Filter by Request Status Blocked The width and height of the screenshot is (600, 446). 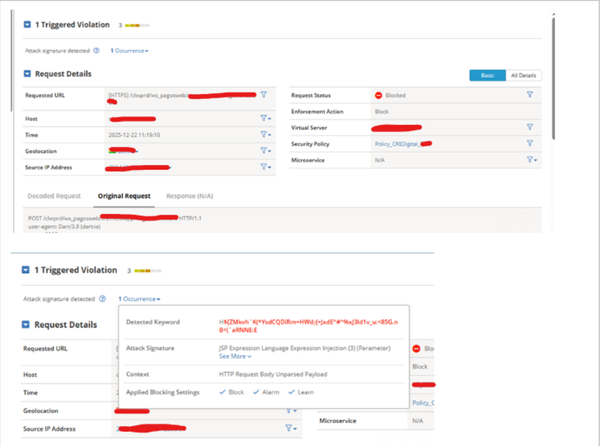(530, 94)
